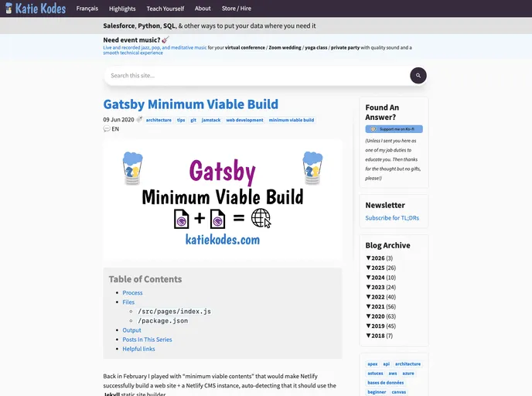Click the Katie Kodes site logo

tap(36, 9)
